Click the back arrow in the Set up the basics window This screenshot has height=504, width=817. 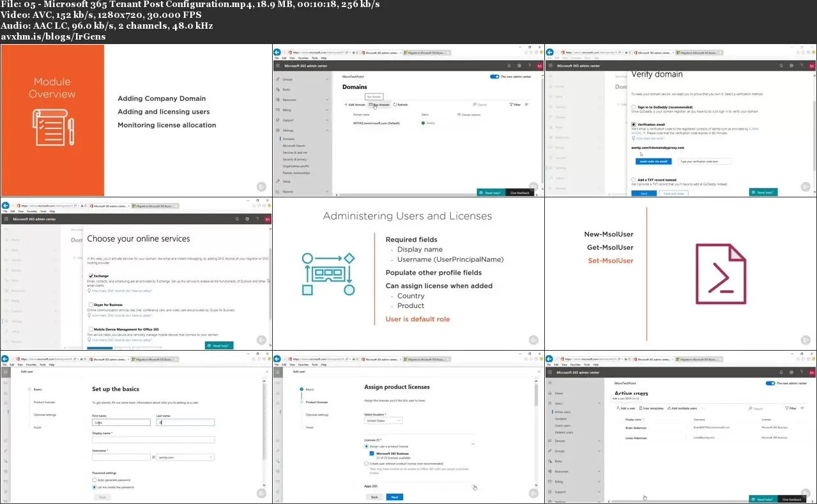pyautogui.click(x=6, y=358)
